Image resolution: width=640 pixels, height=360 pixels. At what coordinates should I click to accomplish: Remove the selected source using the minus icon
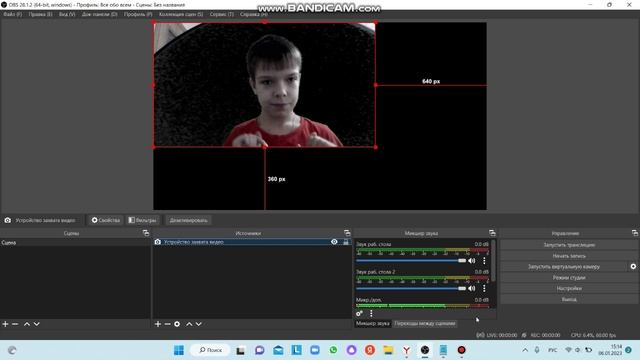(167, 324)
